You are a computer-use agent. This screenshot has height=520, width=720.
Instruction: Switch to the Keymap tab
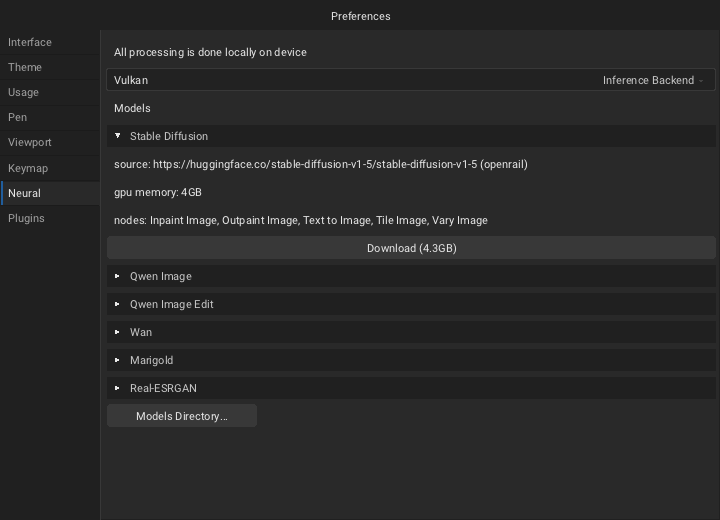(28, 168)
